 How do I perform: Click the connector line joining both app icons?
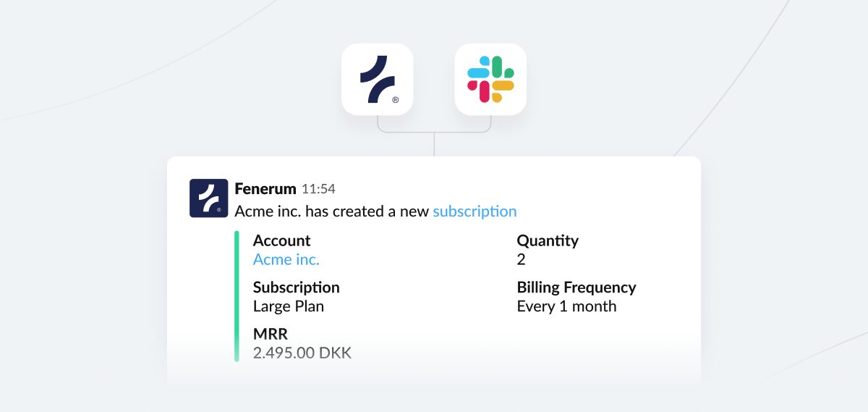pos(434,133)
